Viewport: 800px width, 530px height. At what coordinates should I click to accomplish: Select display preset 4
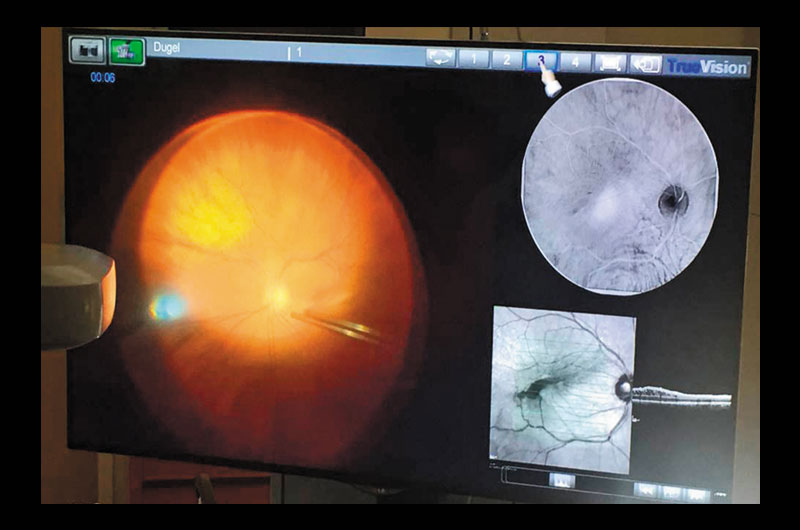pyautogui.click(x=575, y=62)
